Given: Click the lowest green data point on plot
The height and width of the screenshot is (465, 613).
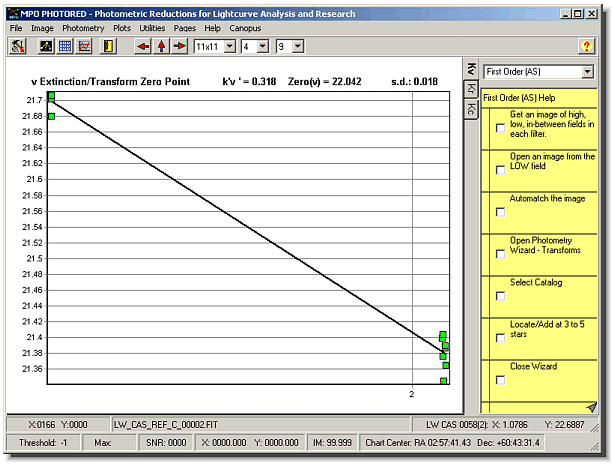Looking at the screenshot, I should (443, 381).
